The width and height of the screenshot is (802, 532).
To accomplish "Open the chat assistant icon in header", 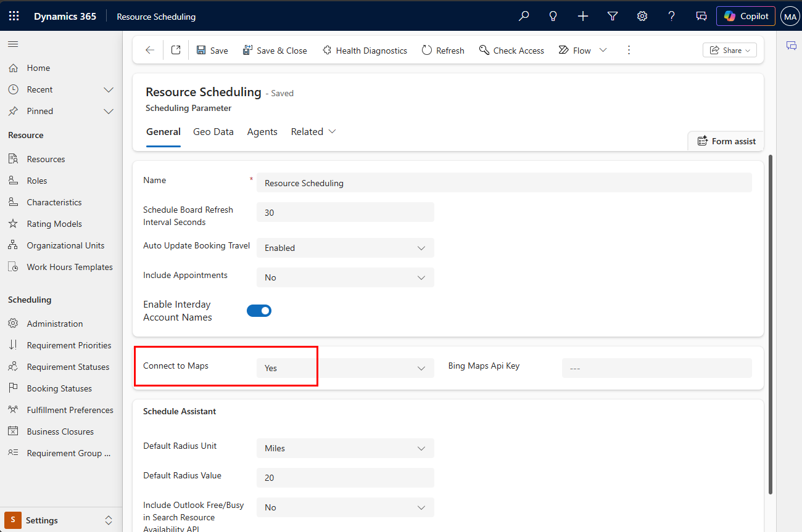I will pyautogui.click(x=701, y=16).
